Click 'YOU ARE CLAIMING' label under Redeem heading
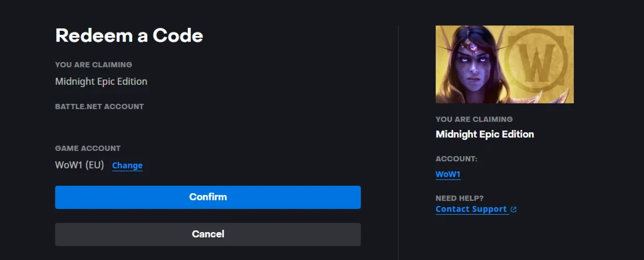 tap(93, 64)
